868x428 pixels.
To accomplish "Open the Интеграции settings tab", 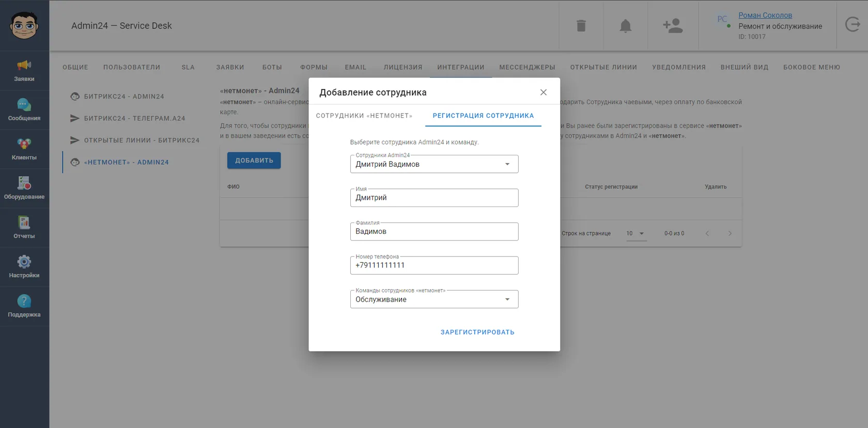I will (461, 67).
